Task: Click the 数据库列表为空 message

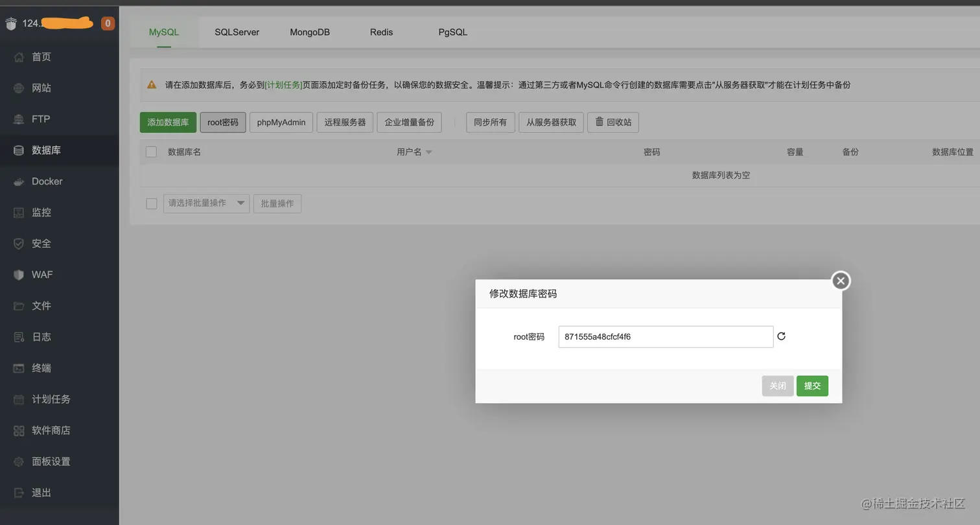Action: coord(721,176)
